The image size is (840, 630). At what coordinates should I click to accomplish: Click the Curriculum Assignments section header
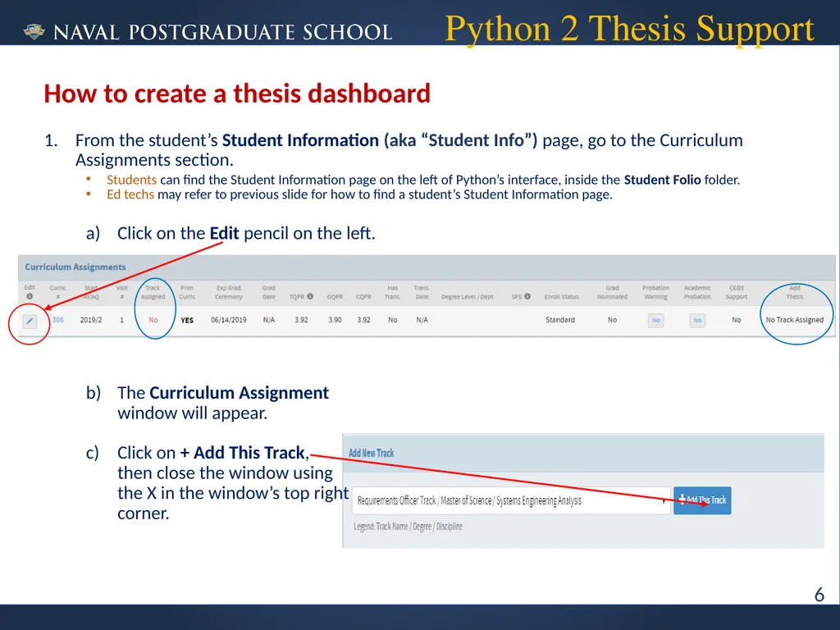[x=75, y=267]
